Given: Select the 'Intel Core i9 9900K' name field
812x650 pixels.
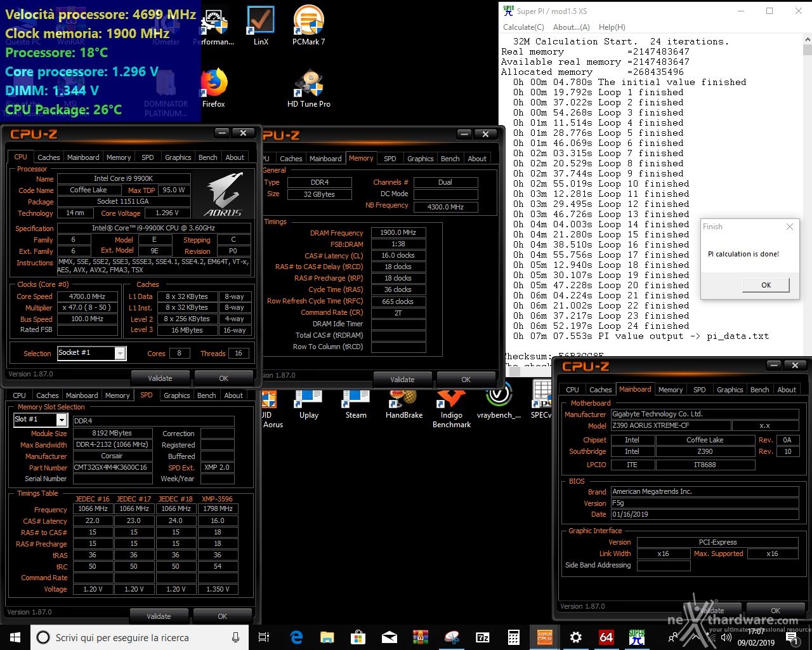Looking at the screenshot, I should [124, 178].
